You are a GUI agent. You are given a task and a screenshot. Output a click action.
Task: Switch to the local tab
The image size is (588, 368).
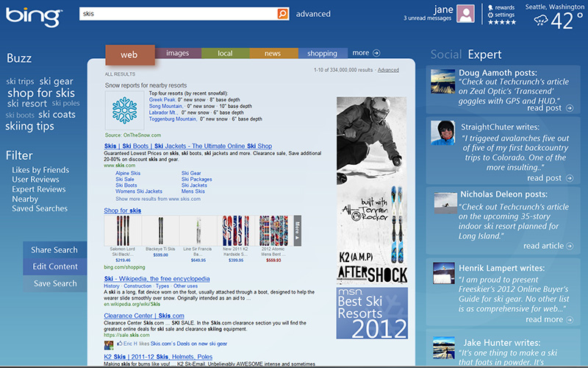(x=226, y=53)
